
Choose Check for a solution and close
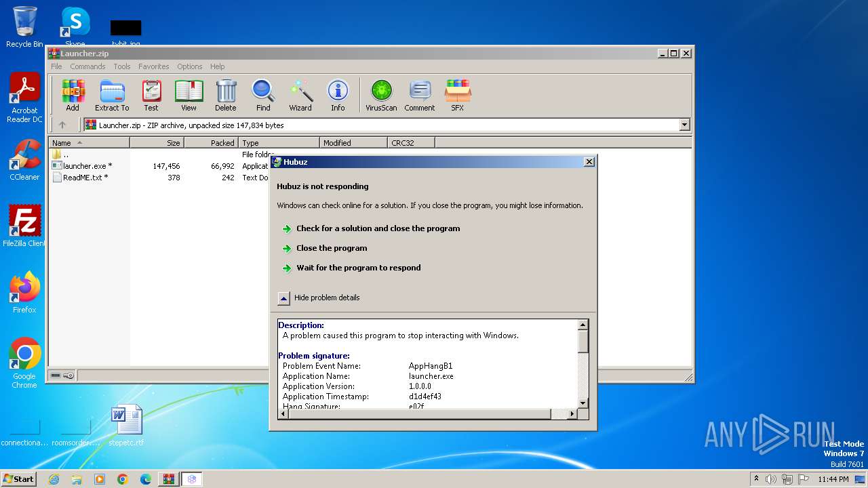coord(378,228)
